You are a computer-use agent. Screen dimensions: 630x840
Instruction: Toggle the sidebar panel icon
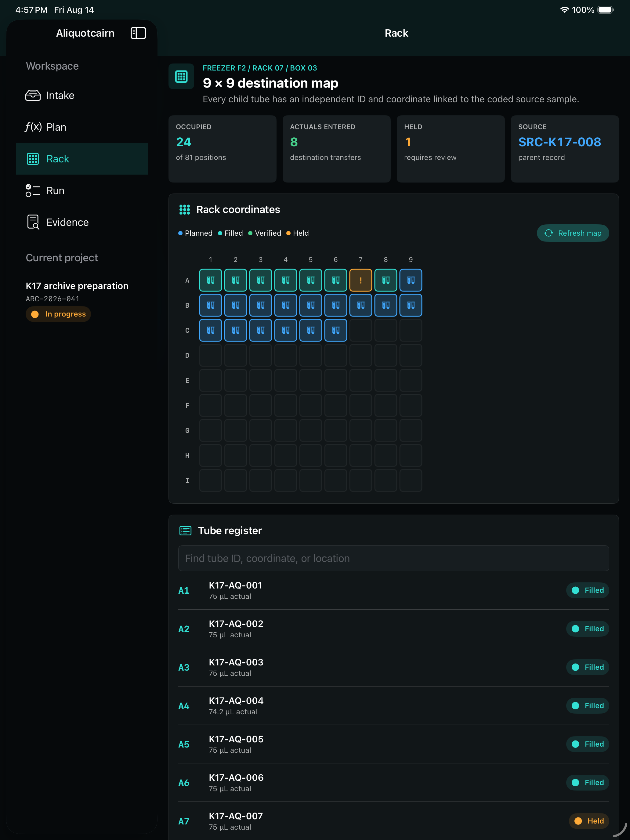[138, 33]
